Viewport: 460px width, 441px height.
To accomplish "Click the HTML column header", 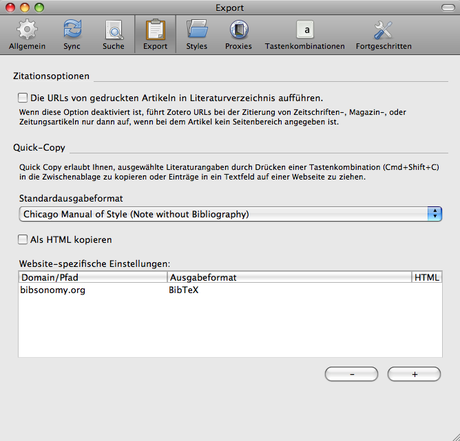I will click(x=427, y=277).
